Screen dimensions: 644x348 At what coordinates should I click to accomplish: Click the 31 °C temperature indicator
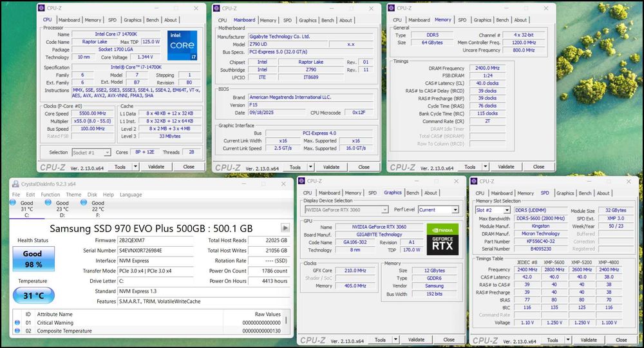point(33,295)
